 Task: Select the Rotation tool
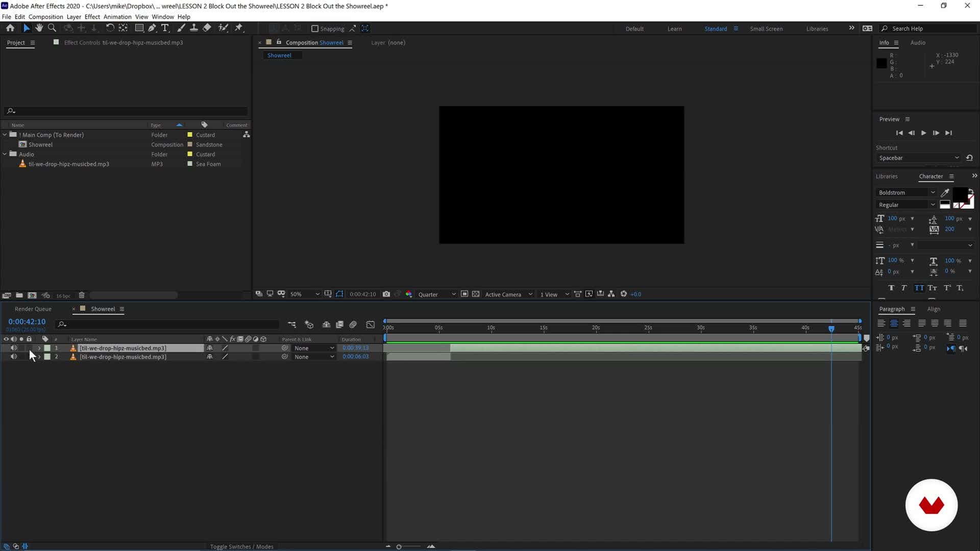(x=110, y=28)
